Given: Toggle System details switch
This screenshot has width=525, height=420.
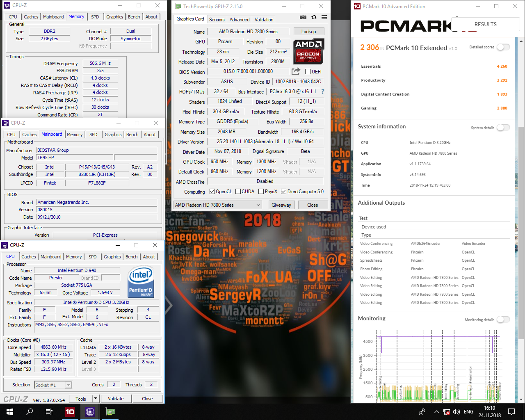Looking at the screenshot, I should (503, 128).
